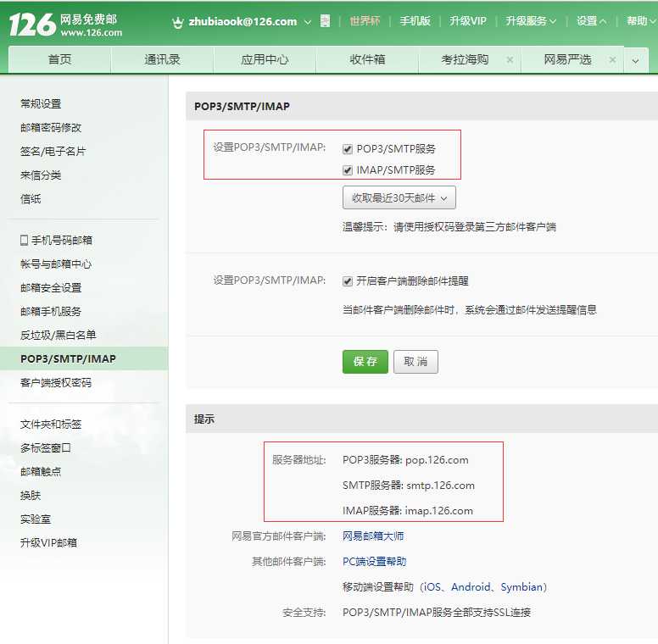Viewport: 658px width, 644px height.
Task: Open the 应用中心 tab
Action: 265,60
